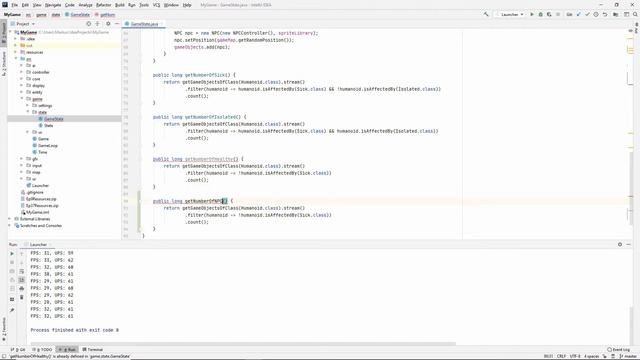Click the master branch status widget
The height and width of the screenshot is (360, 640).
(629, 356)
